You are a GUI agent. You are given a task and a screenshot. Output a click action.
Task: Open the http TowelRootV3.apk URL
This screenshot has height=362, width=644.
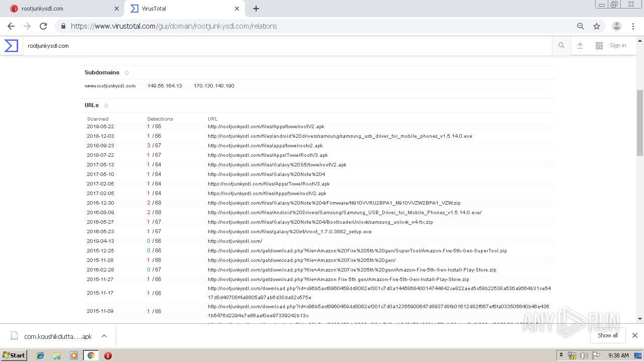tap(268, 155)
